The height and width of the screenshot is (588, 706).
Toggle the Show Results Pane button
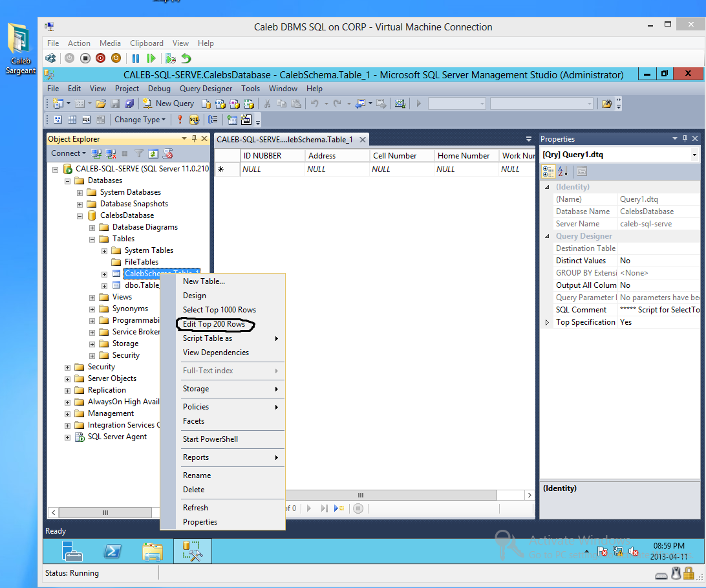point(100,120)
